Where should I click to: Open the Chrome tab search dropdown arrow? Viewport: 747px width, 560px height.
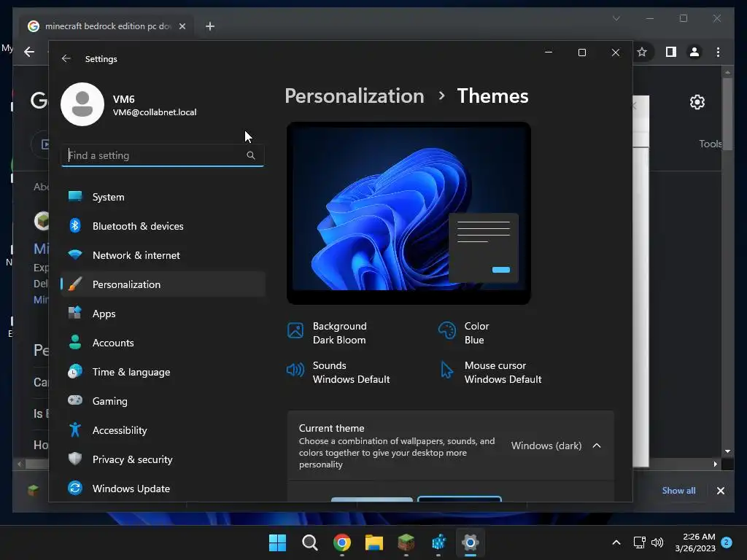616,18
